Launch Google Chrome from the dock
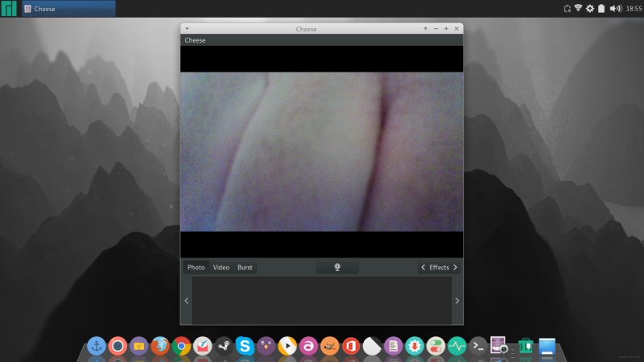The height and width of the screenshot is (362, 644). point(181,346)
